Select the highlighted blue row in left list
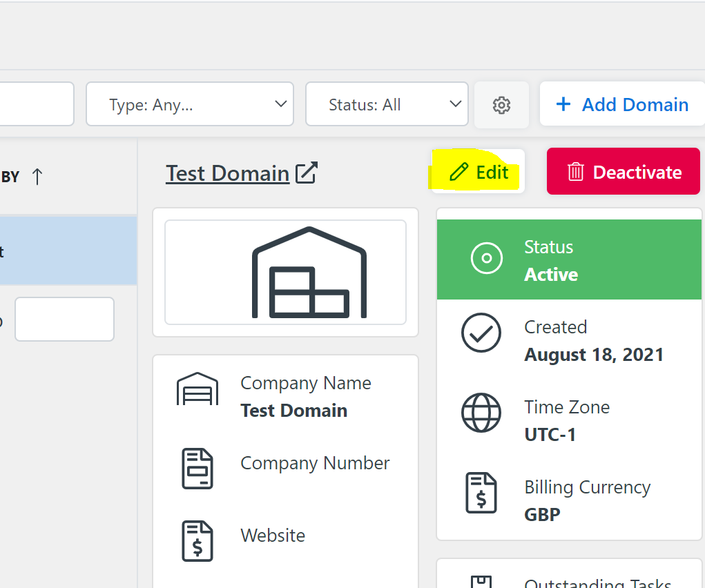 click(x=68, y=251)
